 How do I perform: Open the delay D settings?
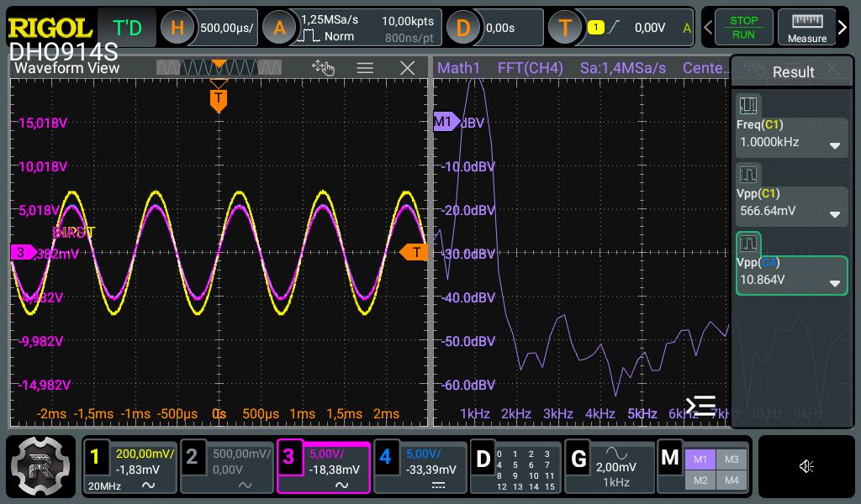click(x=463, y=27)
